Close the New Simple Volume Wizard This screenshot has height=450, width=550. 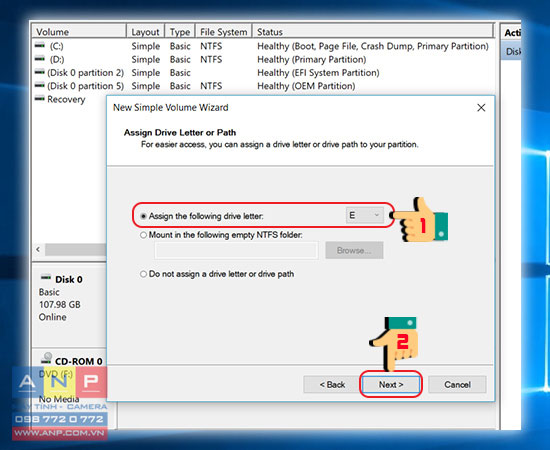click(481, 108)
